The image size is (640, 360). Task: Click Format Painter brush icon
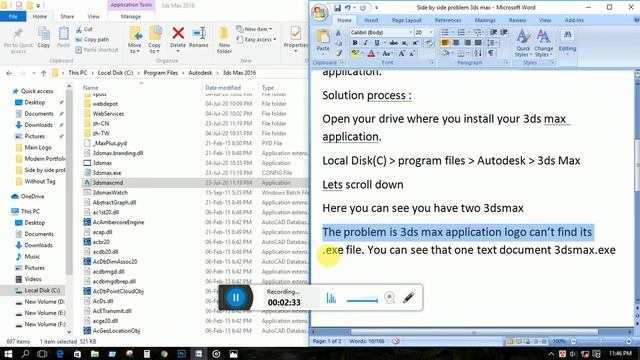(x=339, y=53)
